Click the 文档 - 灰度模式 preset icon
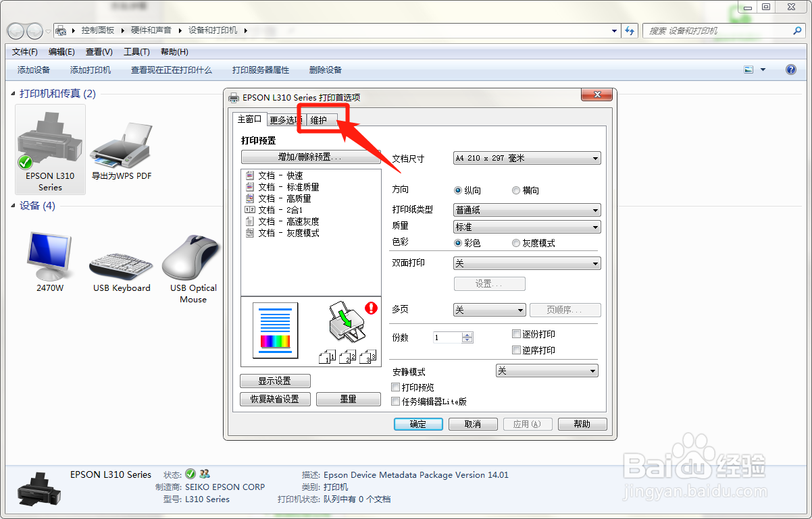The width and height of the screenshot is (812, 519). click(x=250, y=233)
